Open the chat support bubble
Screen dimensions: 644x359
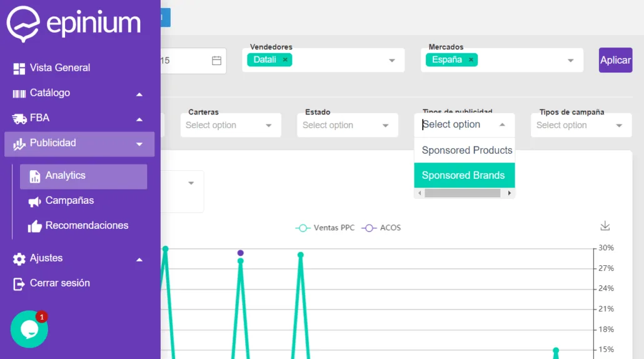tap(29, 329)
